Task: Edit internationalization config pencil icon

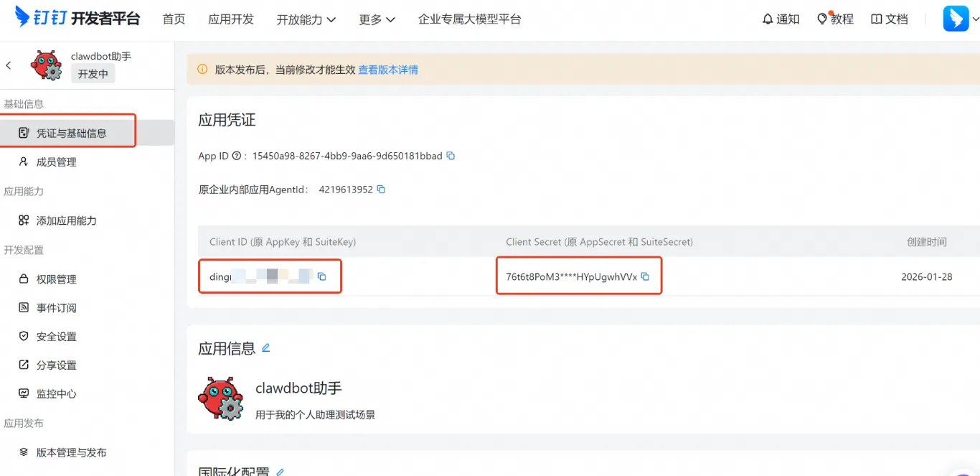Action: pos(281,472)
